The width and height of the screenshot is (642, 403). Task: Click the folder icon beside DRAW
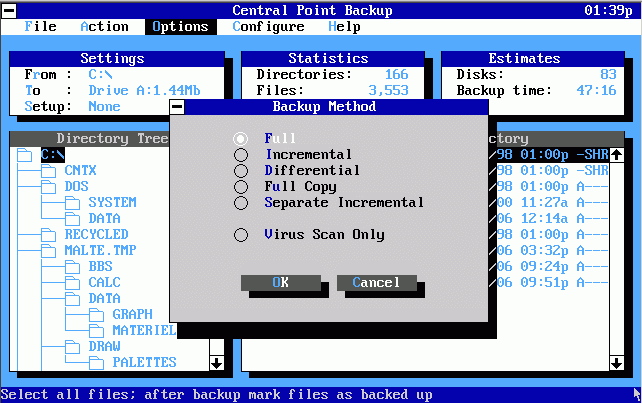click(72, 347)
